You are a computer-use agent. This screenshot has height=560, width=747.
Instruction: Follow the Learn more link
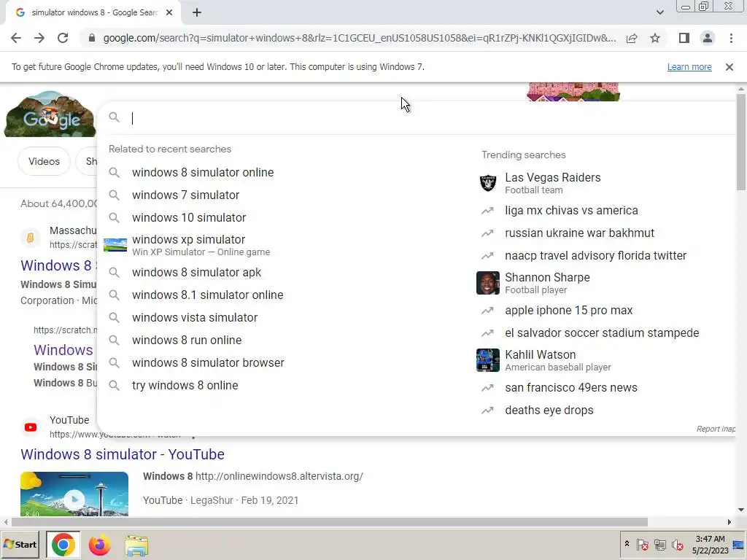coord(689,67)
